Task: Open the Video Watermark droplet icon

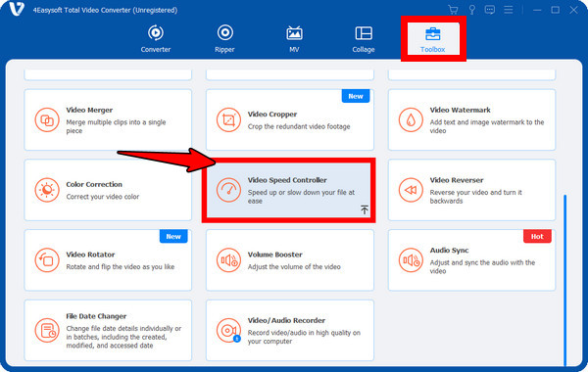Action: click(x=411, y=119)
